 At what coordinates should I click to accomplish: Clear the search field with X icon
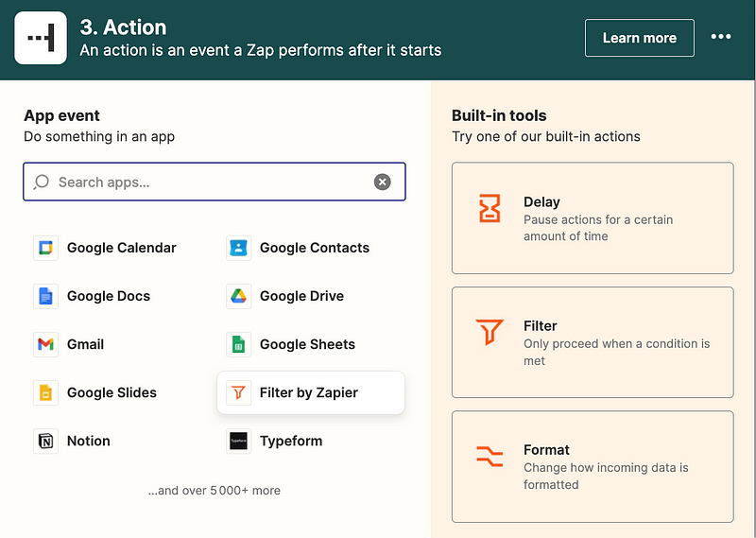(x=383, y=182)
